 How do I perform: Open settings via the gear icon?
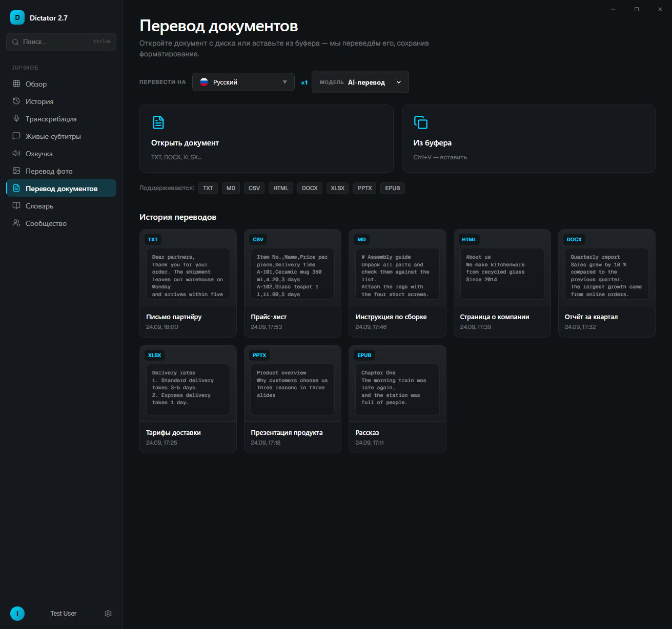click(x=108, y=614)
